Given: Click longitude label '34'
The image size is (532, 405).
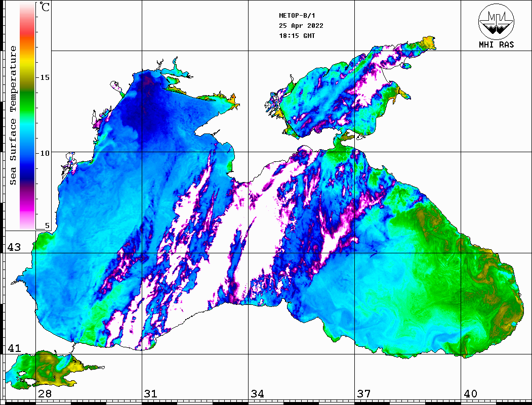Looking at the screenshot, I should [x=257, y=394].
